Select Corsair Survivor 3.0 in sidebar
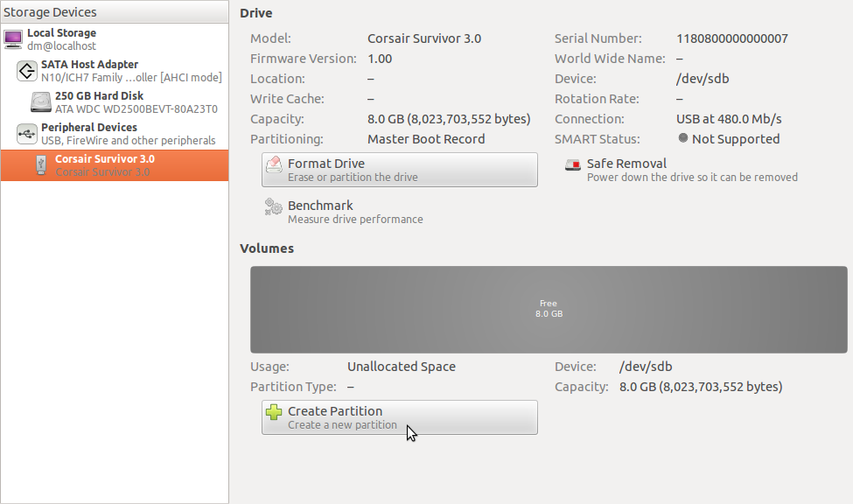The width and height of the screenshot is (853, 504). click(115, 165)
